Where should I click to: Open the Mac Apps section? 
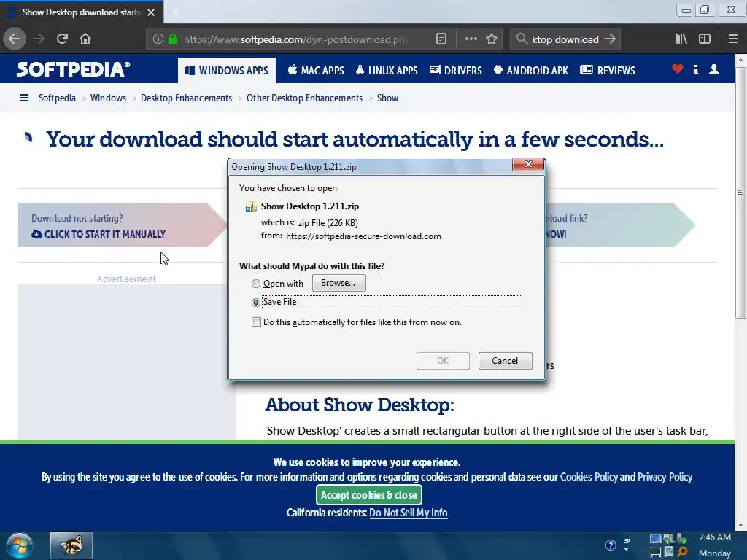coord(316,71)
